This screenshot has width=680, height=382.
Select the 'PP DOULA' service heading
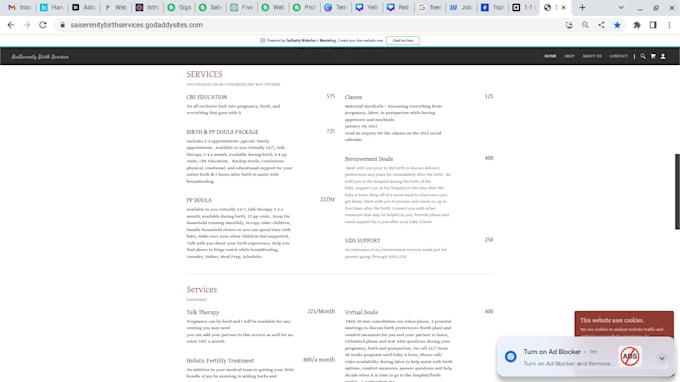click(x=199, y=200)
